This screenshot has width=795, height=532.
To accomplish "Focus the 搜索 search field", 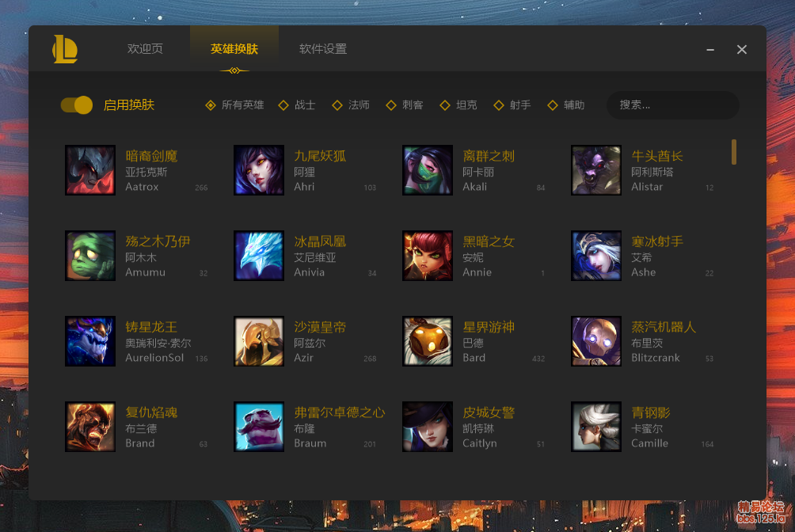I will pos(673,105).
